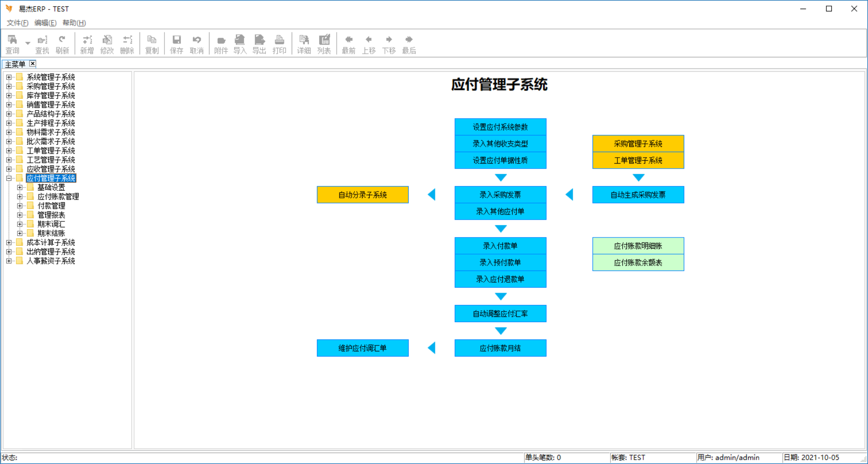Click the 复制 (copy) toolbar icon

click(x=152, y=45)
